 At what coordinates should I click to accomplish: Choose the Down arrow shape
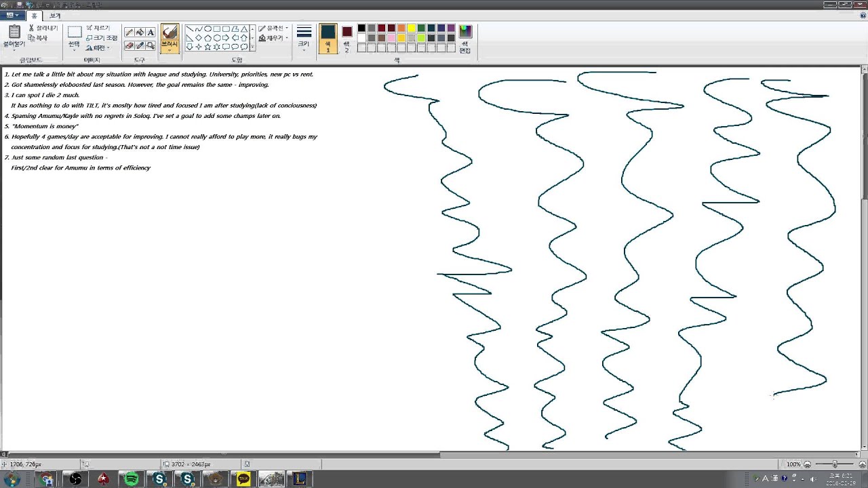[x=190, y=47]
